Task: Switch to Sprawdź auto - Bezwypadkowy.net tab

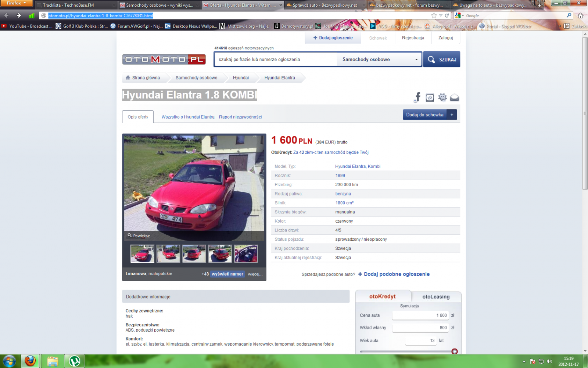Action: click(x=326, y=5)
